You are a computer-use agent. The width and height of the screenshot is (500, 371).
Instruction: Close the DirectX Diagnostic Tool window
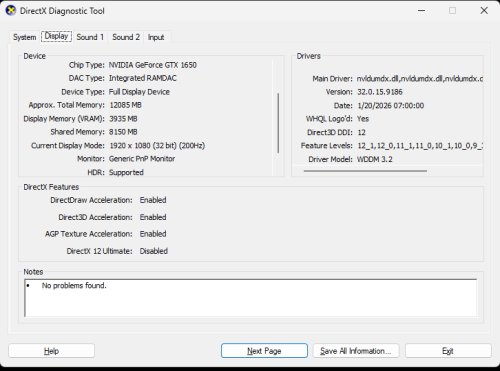pyautogui.click(x=484, y=11)
